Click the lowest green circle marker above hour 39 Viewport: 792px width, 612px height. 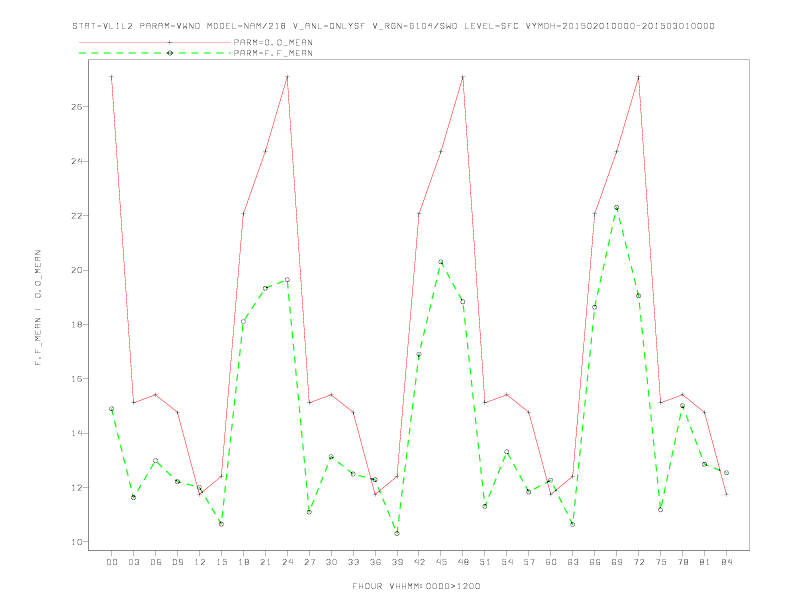pyautogui.click(x=397, y=533)
